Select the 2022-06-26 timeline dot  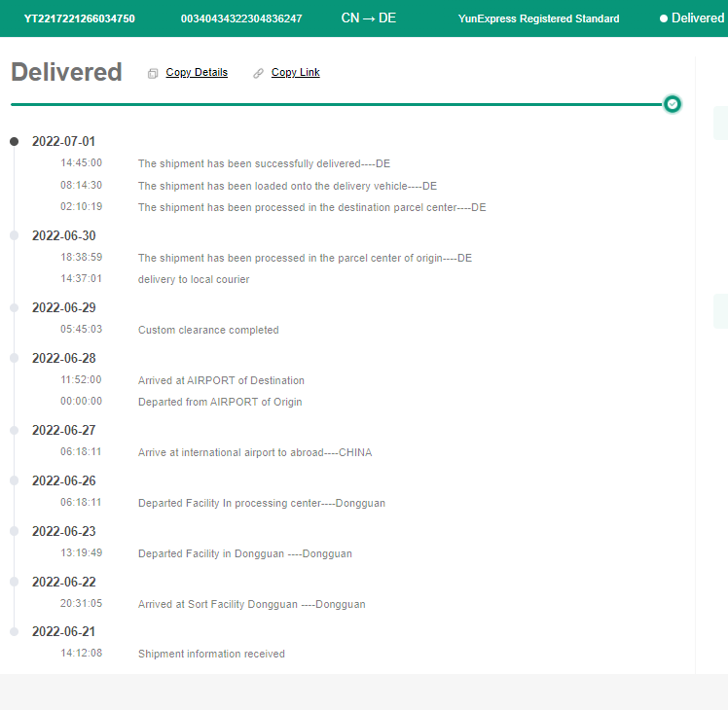[x=14, y=480]
